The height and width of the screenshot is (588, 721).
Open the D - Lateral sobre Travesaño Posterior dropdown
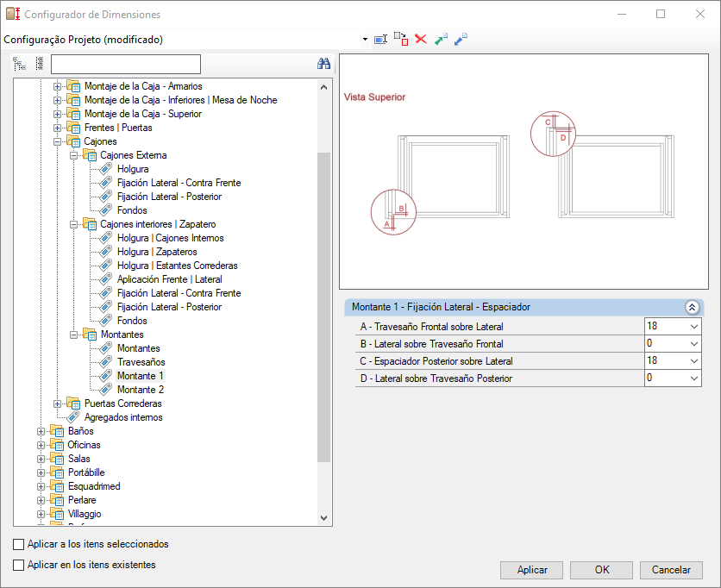[x=694, y=378]
